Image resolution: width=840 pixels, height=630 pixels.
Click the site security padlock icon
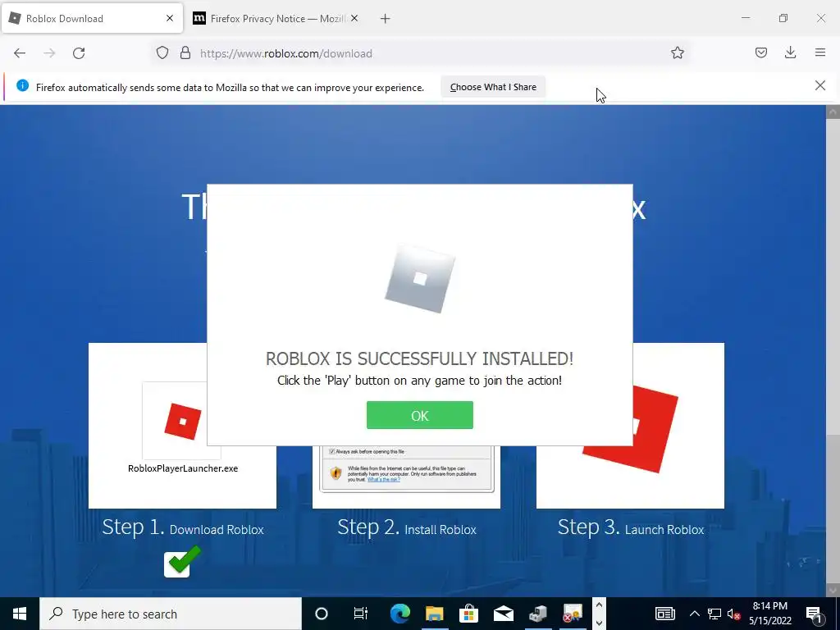[185, 53]
